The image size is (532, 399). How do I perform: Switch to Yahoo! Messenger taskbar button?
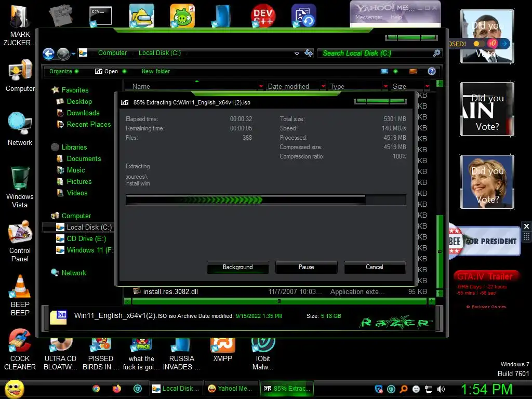coord(230,389)
